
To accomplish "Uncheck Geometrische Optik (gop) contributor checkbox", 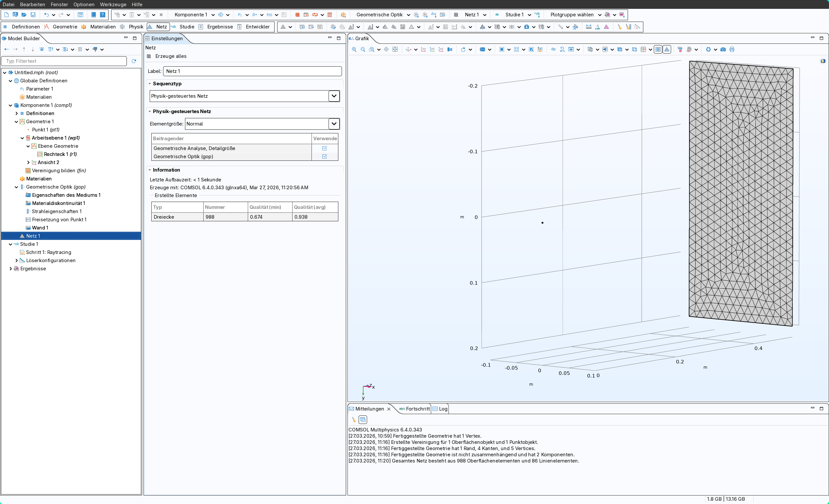I will [x=324, y=157].
